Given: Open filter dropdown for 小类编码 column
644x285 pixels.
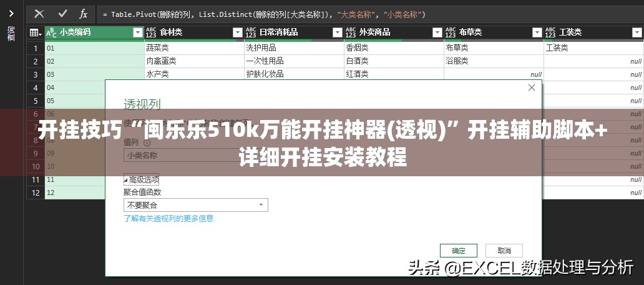Looking at the screenshot, I should click(137, 32).
